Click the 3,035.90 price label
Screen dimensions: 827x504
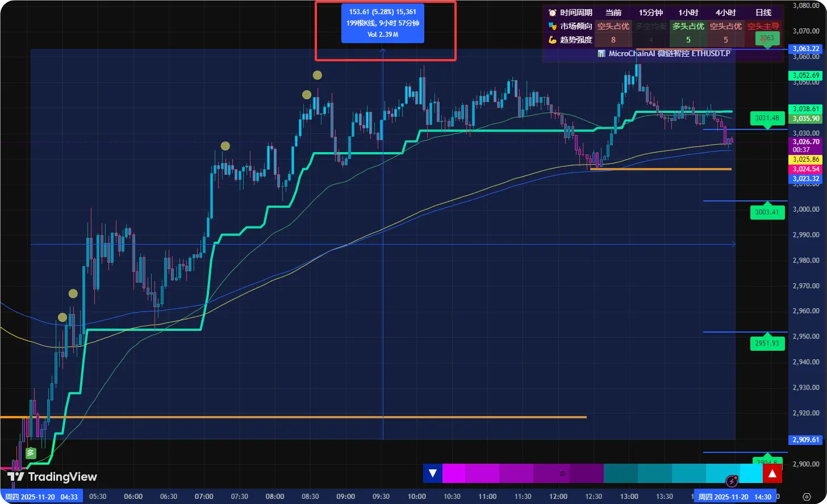click(x=805, y=119)
